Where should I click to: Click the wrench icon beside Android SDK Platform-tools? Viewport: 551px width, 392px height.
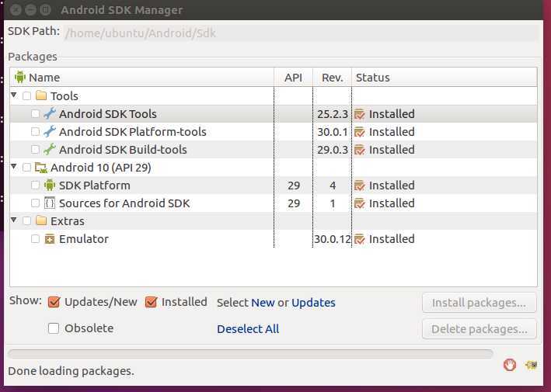50,132
